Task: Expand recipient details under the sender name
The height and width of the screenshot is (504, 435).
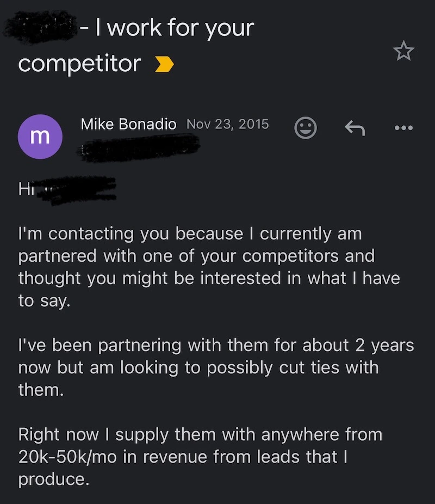Action: [139, 146]
